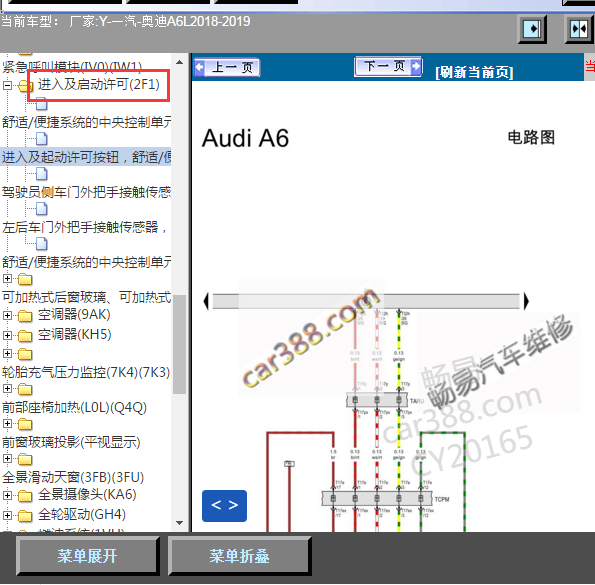Screen dimensions: 595x585
Task: Click right arrow of wiring diagram bar
Action: 526,302
